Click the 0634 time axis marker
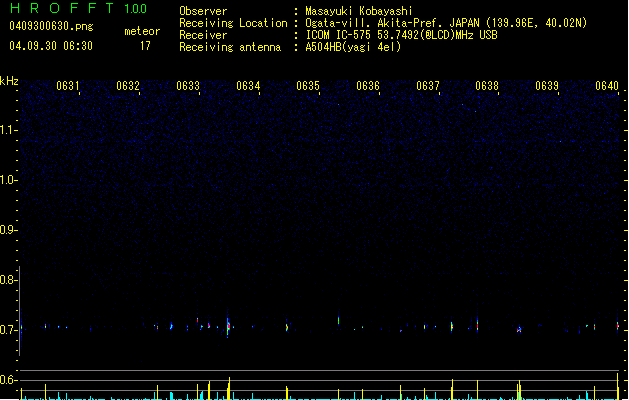Screen dimensions: 629x400 point(248,86)
